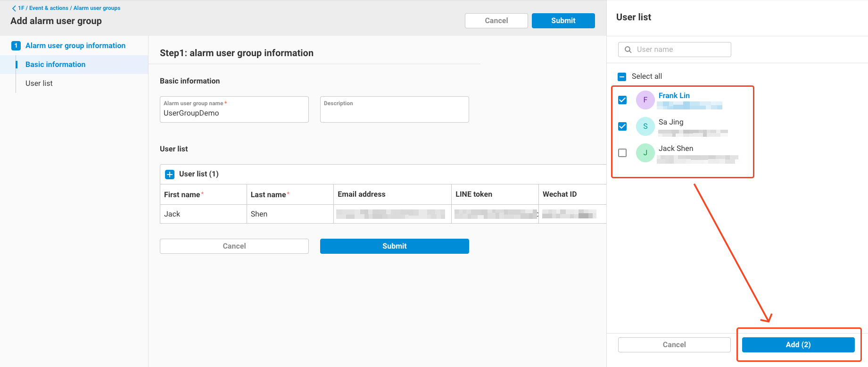Click the step 1 number badge
Screen dimensions: 868x367
coord(16,46)
